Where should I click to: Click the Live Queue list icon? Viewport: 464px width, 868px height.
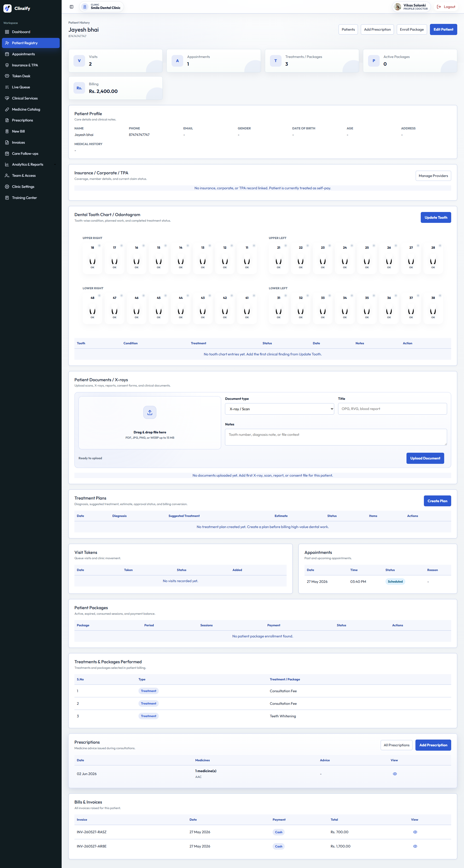click(7, 87)
